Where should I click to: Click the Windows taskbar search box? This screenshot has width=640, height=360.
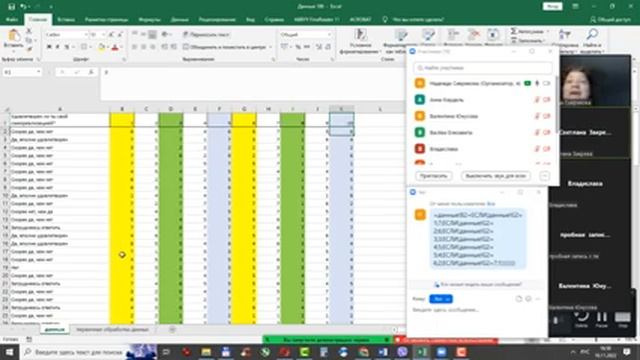pyautogui.click(x=73, y=352)
